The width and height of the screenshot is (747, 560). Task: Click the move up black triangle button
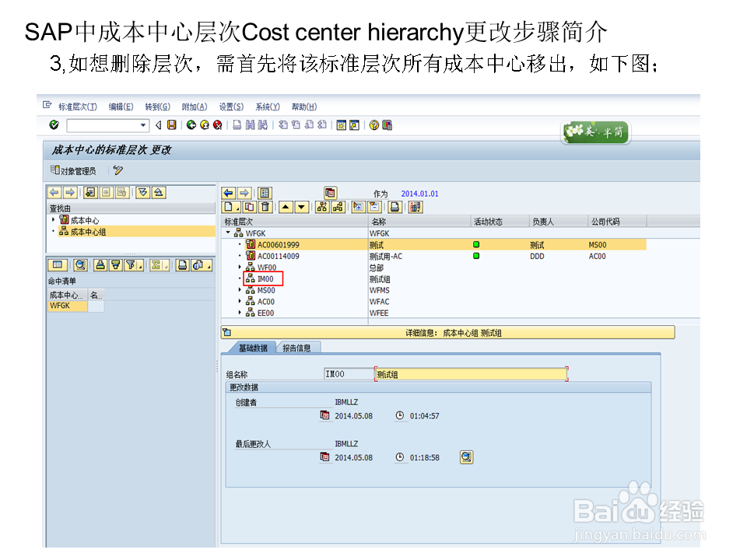[x=286, y=207]
